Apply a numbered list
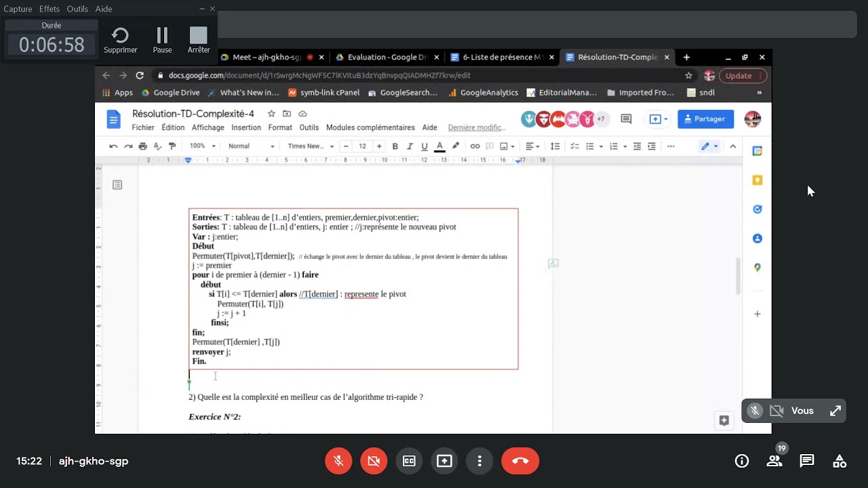Image resolution: width=868 pixels, height=488 pixels. [x=614, y=146]
